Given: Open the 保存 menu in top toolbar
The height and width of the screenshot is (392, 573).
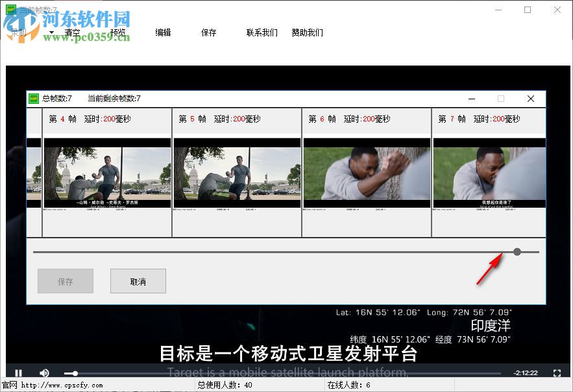Looking at the screenshot, I should click(x=209, y=32).
